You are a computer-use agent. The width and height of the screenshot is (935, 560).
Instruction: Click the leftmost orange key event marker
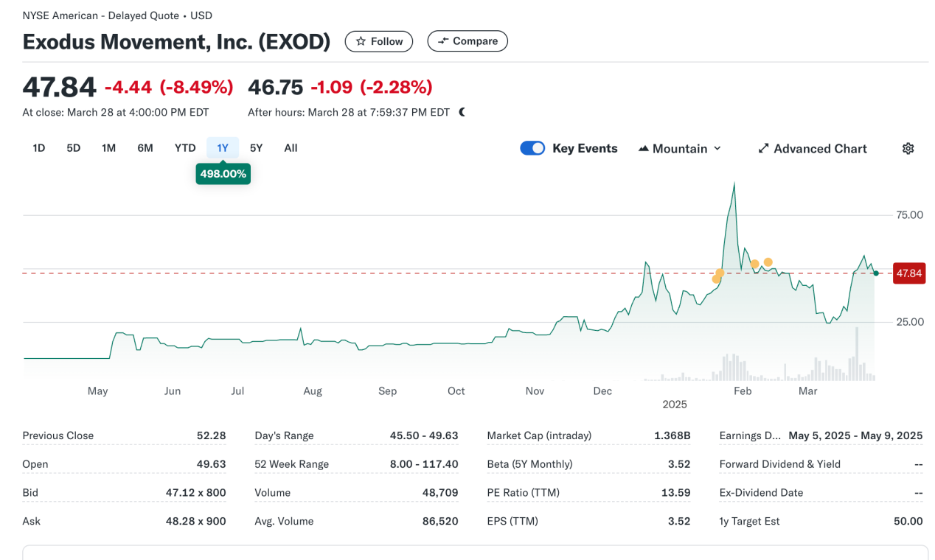(716, 279)
